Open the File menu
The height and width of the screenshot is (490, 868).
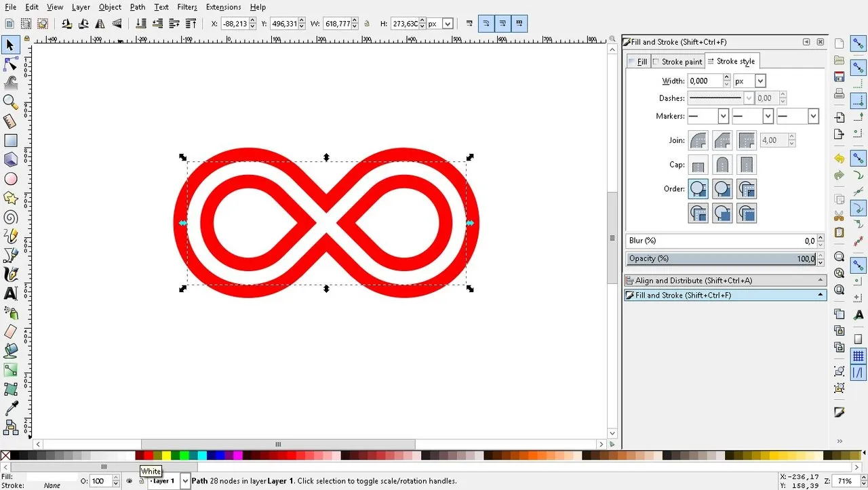coord(10,7)
